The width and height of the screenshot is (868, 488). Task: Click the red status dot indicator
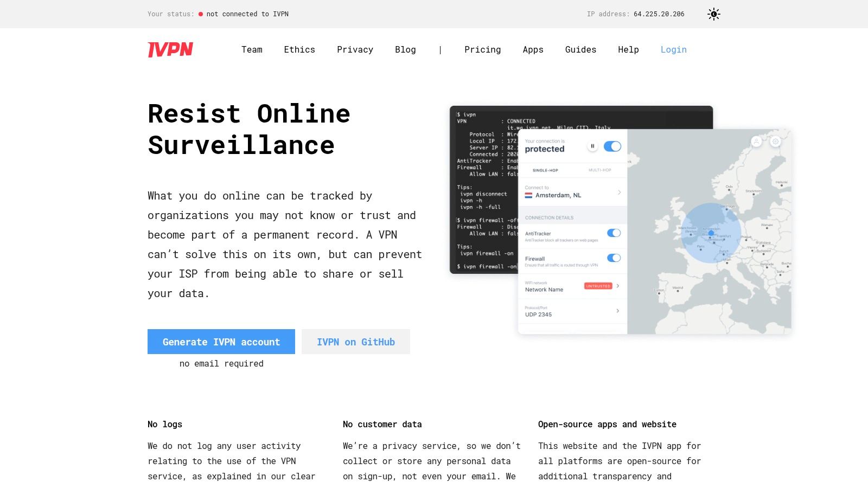click(201, 14)
